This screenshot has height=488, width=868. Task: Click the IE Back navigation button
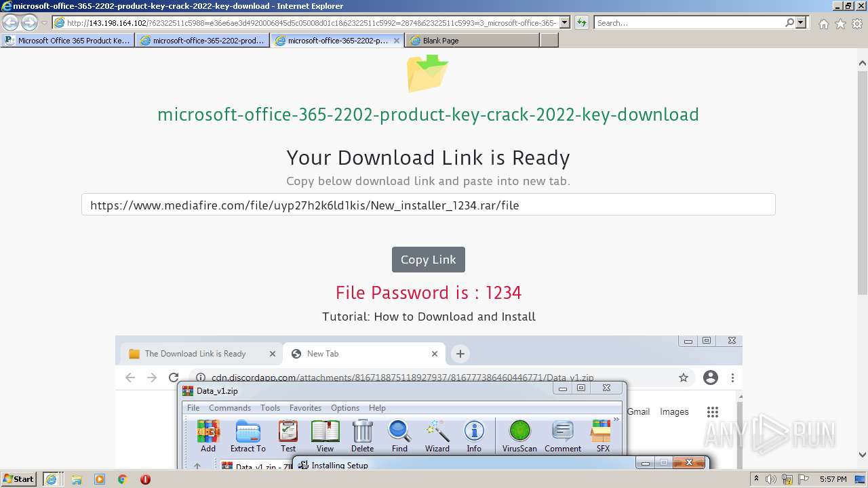[10, 22]
